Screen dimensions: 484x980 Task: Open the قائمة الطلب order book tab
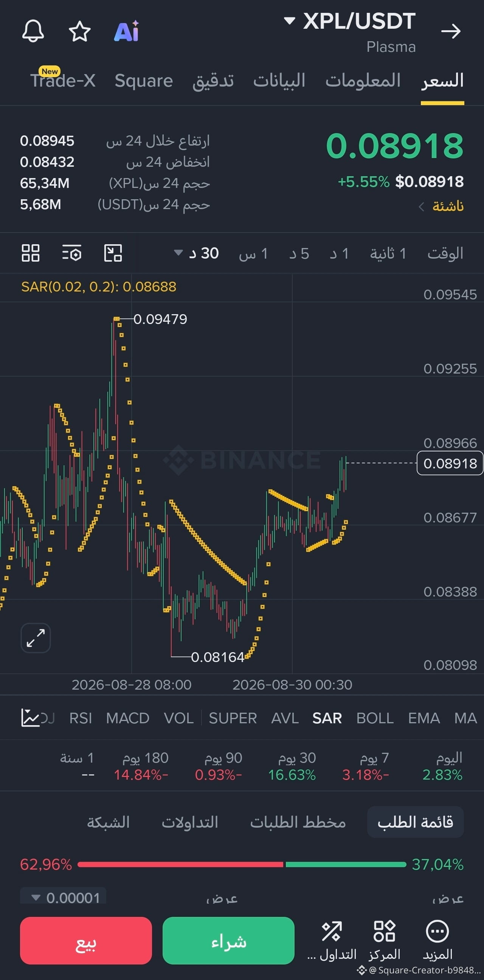pos(416,822)
